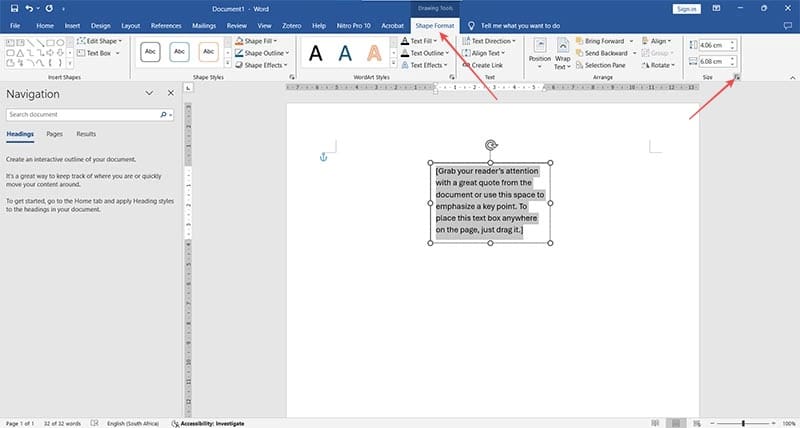Switch to the Layout ribbon tab
800x428 pixels.
[x=130, y=24]
